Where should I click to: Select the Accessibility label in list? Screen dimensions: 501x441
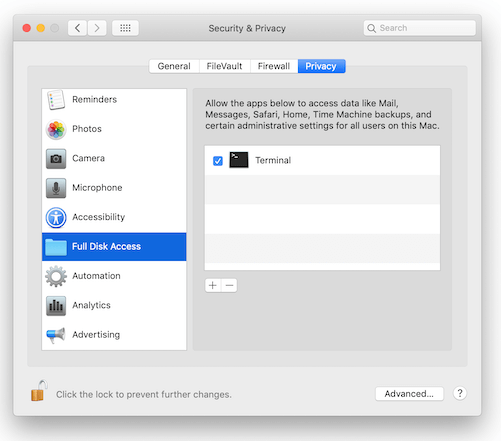point(99,217)
